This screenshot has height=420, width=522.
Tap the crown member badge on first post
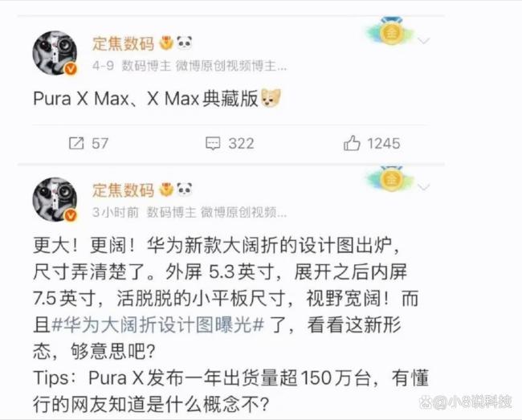pyautogui.click(x=166, y=43)
